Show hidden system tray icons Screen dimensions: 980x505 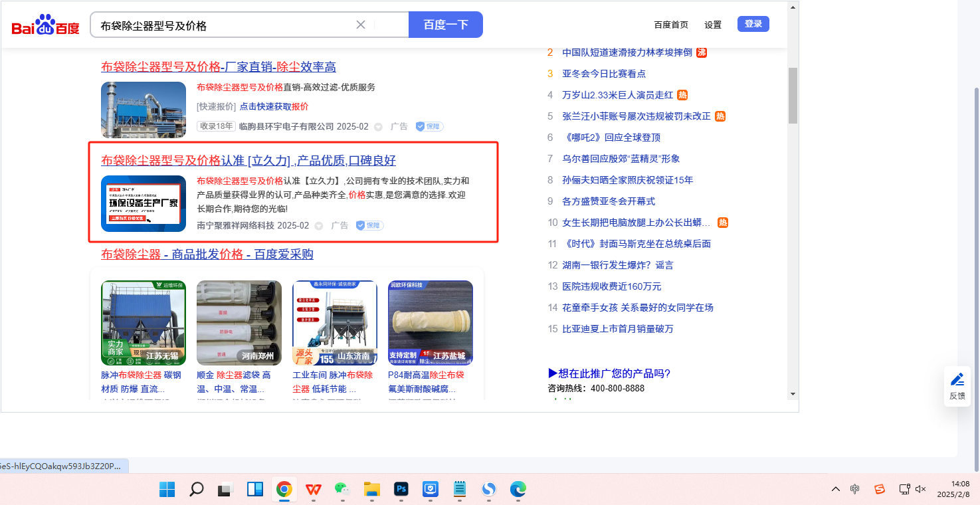tap(836, 489)
